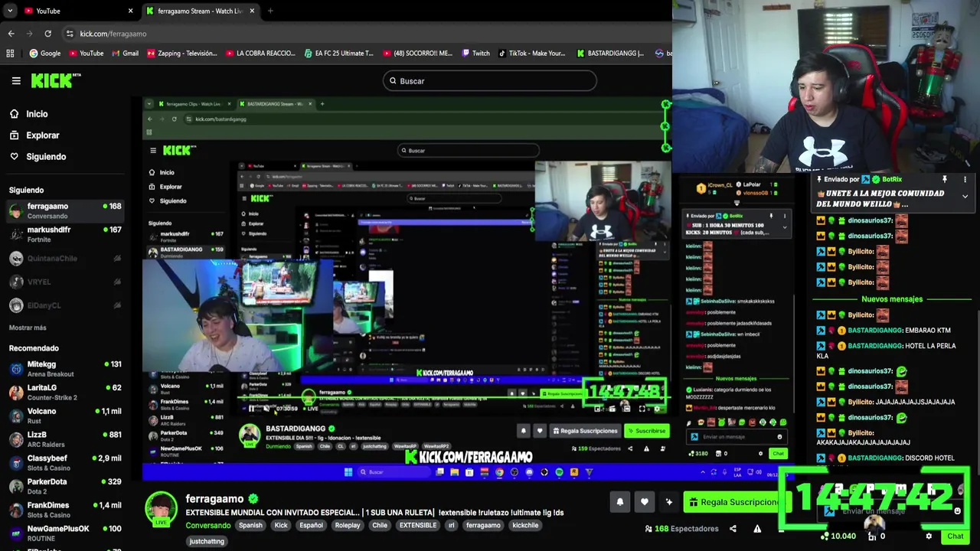Select the Roleplay tag

pyautogui.click(x=348, y=526)
